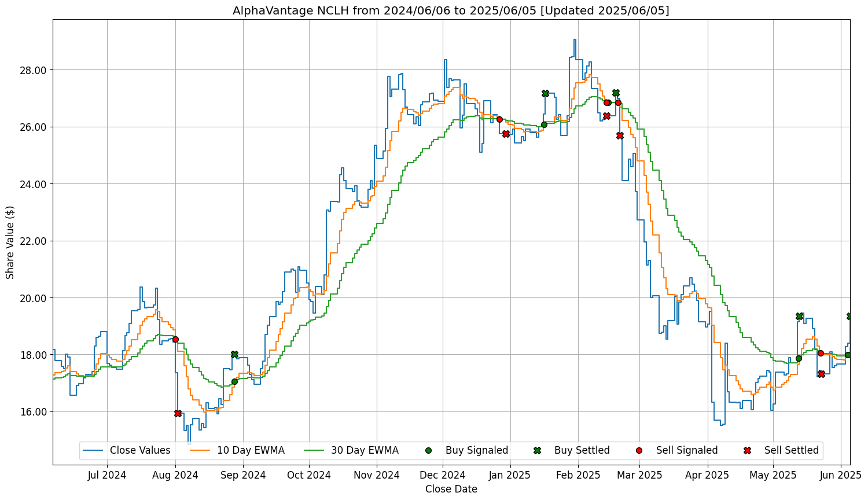Viewport: 868px width, 500px height.
Task: Click the Feb 2025 x-axis tick label
Action: point(578,476)
